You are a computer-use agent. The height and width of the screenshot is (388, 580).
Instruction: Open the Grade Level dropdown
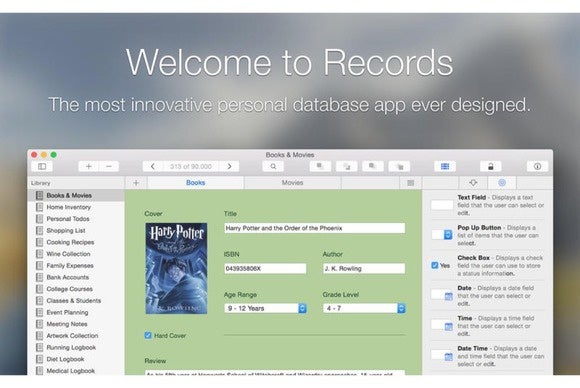[x=364, y=308]
